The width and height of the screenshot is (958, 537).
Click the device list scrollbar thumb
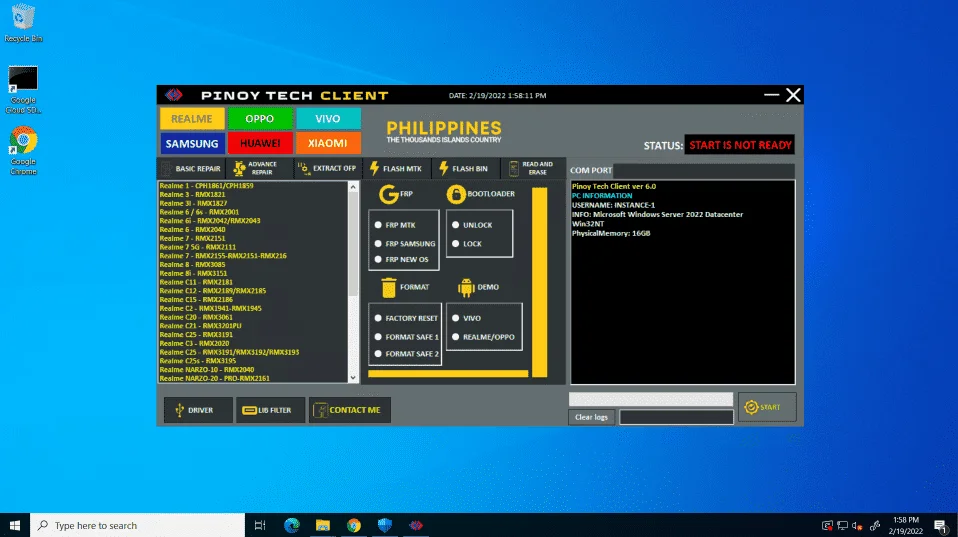click(x=353, y=244)
